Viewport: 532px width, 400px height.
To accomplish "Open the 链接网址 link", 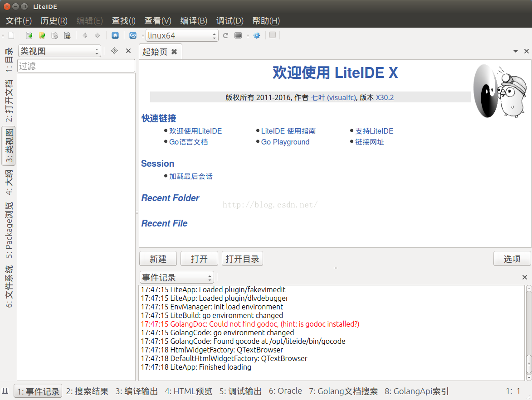I will [x=370, y=142].
